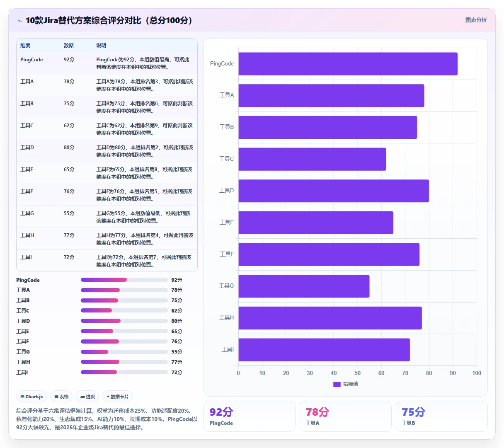Click the 62分 value in table
504x448 pixels.
coord(69,126)
